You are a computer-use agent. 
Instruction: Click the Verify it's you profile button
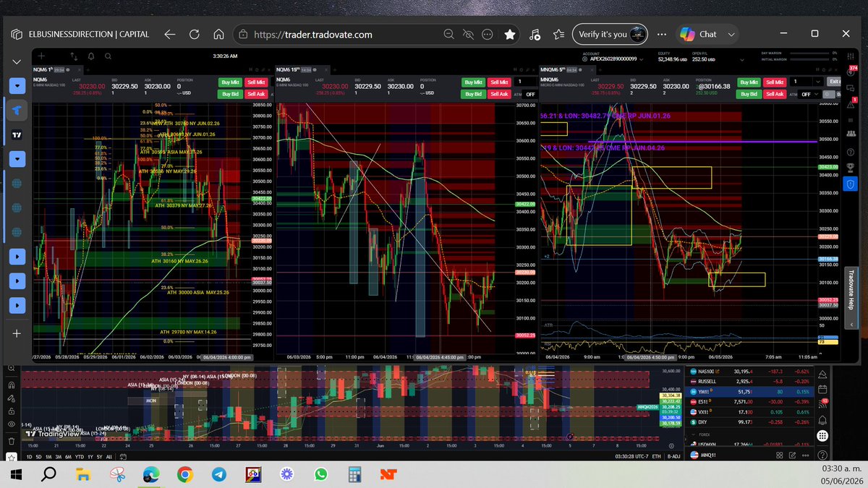610,34
